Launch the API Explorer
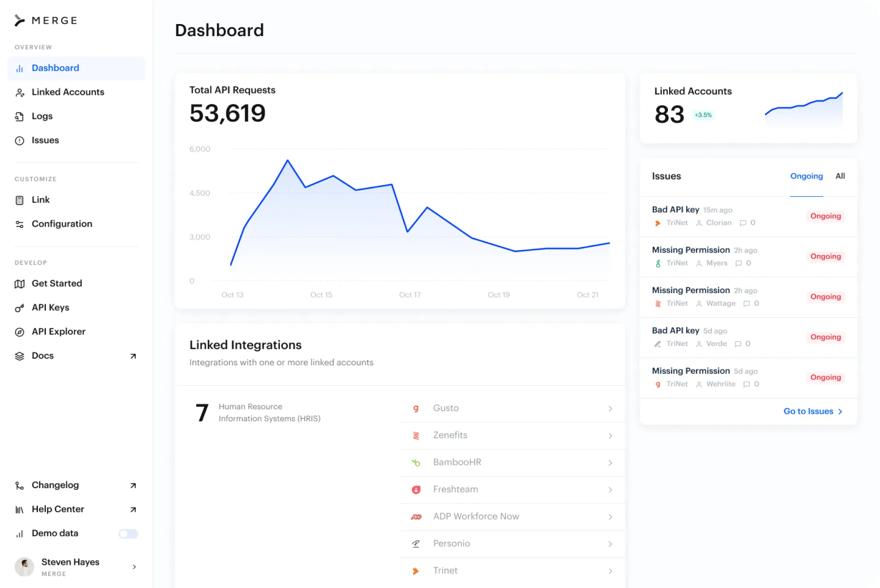The height and width of the screenshot is (588, 880). pos(58,331)
